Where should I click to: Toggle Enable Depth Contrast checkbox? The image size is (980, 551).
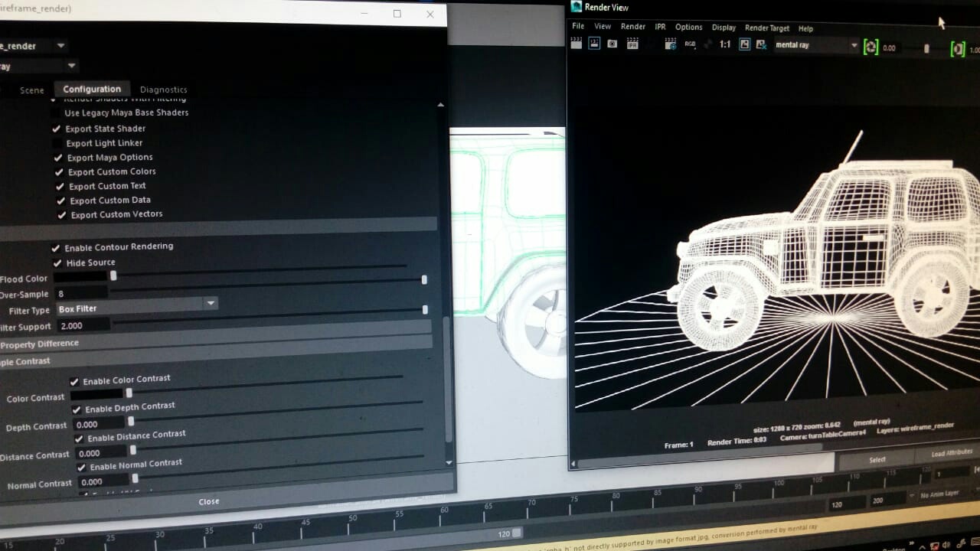pos(77,409)
